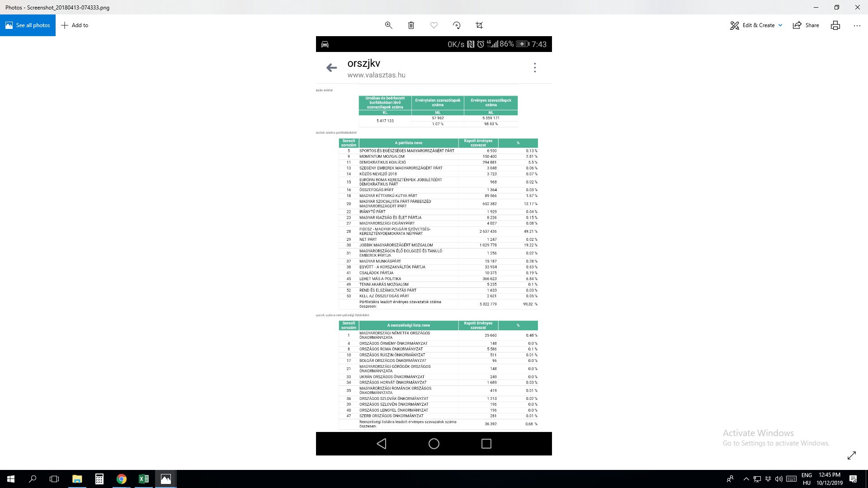The image size is (868, 488).
Task: Click the A nemzetiségi lista neve header
Action: (409, 325)
